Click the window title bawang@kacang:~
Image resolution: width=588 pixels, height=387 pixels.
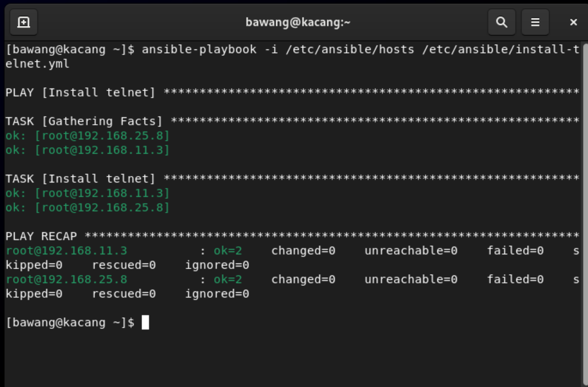[x=298, y=22]
